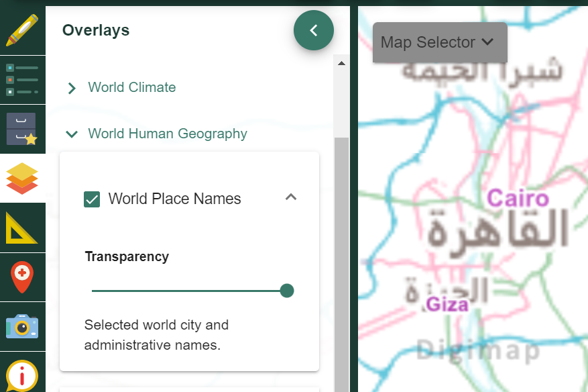Click the World Climate category label
Image resolution: width=588 pixels, height=392 pixels.
pos(132,87)
